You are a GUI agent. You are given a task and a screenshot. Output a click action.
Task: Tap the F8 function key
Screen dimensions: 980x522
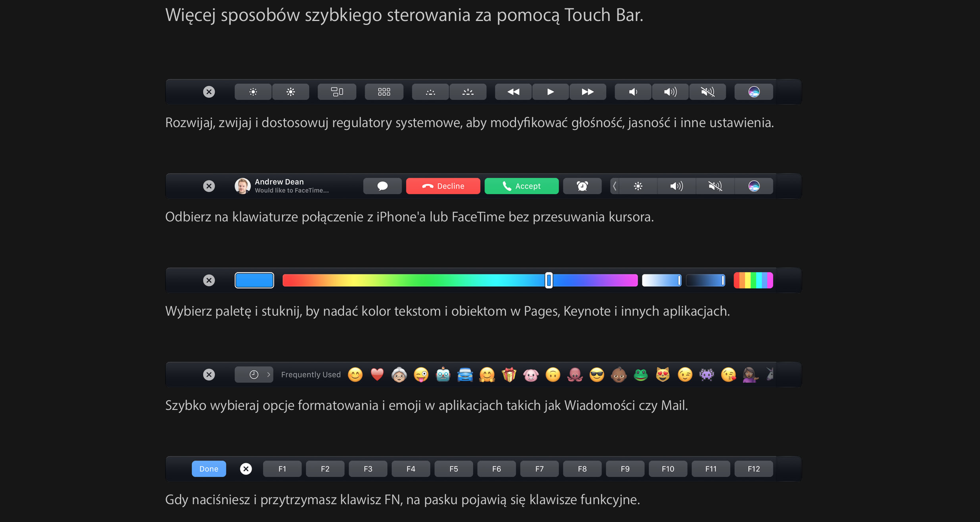(x=582, y=469)
